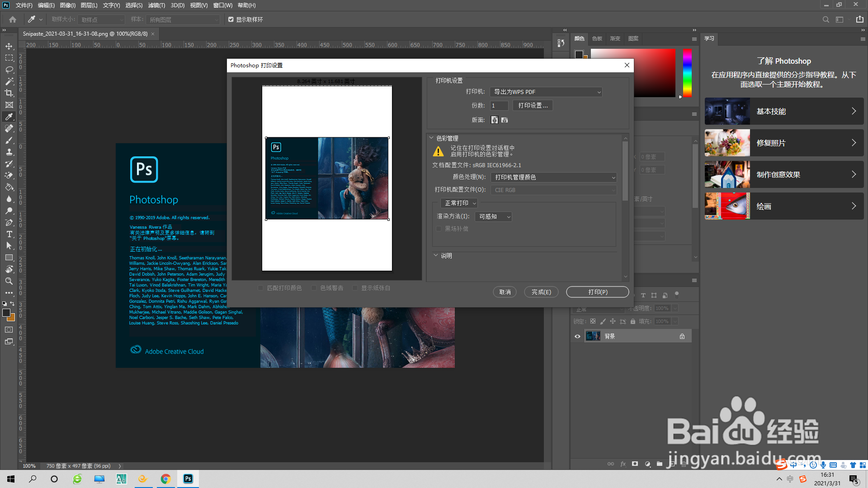
Task: Toggle the Show Sampling Ring checkbox
Action: click(231, 19)
